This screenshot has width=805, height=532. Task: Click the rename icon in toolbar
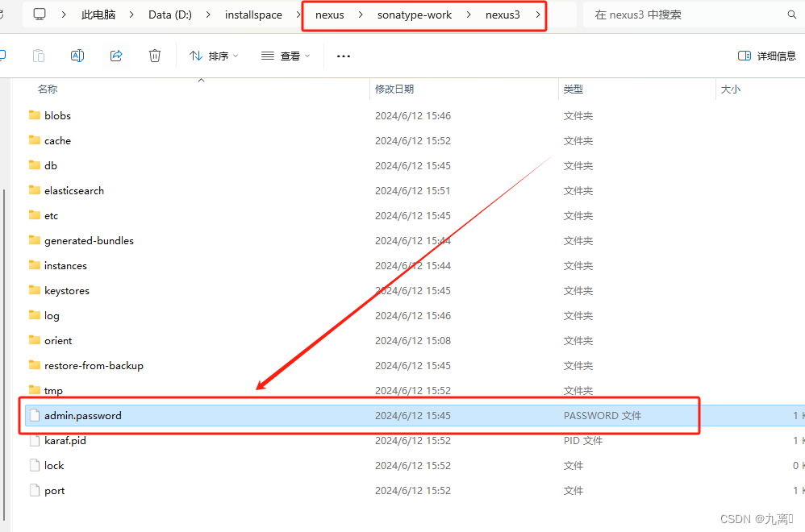click(x=77, y=56)
